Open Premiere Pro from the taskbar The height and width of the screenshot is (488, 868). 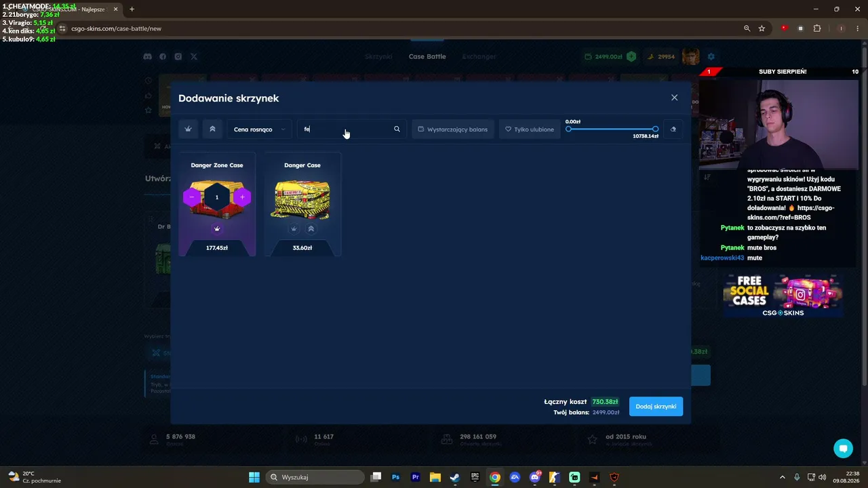(x=416, y=477)
